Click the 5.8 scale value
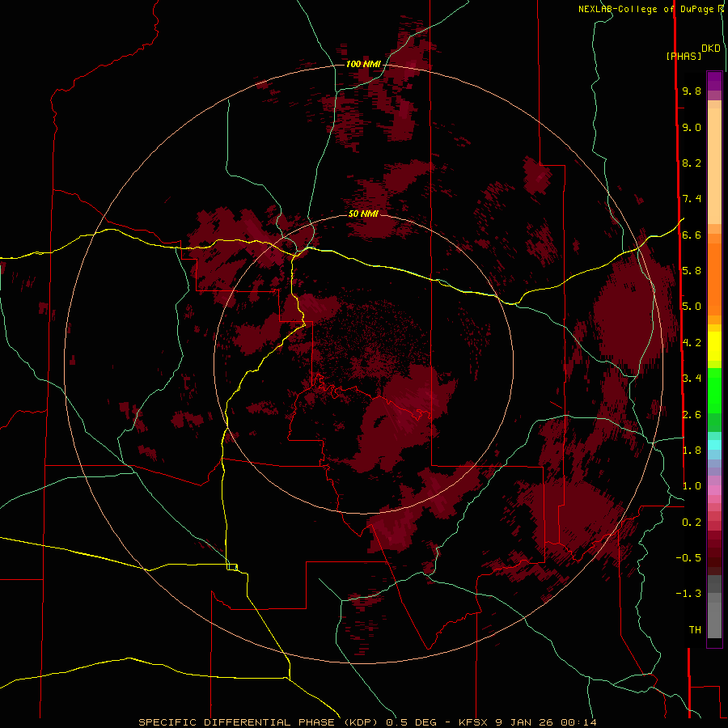Viewport: 728px width, 728px height. 692,271
